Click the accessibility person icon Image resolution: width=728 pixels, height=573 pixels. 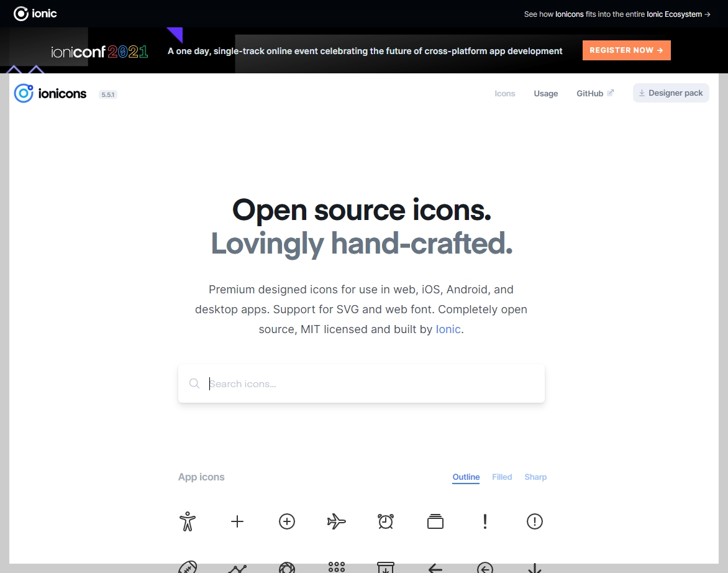coord(188,521)
